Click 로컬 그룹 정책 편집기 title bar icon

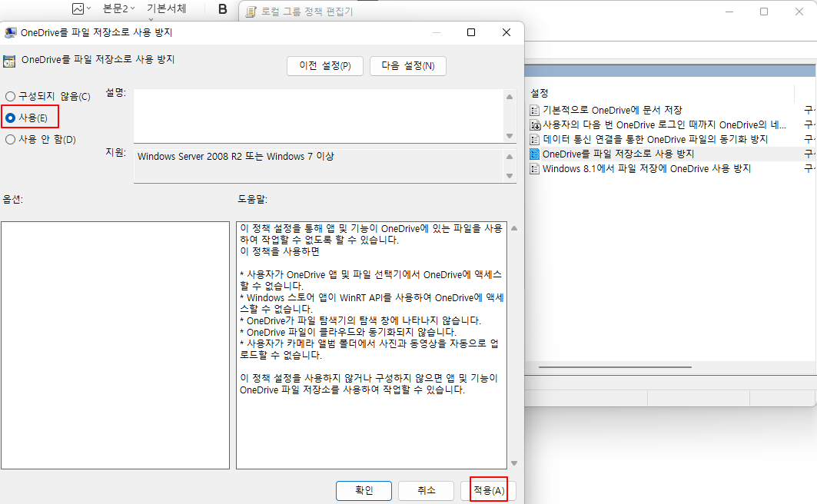pos(251,12)
